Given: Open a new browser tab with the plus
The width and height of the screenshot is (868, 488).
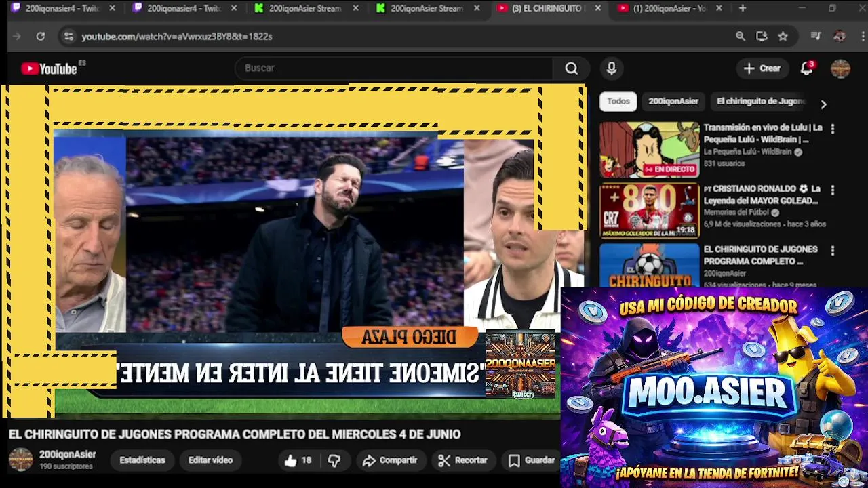Looking at the screenshot, I should click(x=743, y=8).
